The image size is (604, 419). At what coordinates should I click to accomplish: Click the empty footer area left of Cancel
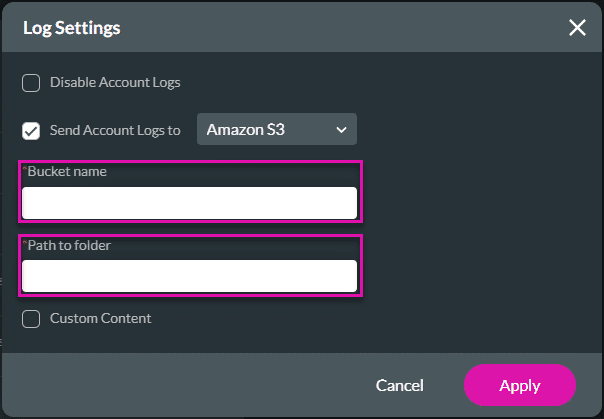[x=180, y=385]
